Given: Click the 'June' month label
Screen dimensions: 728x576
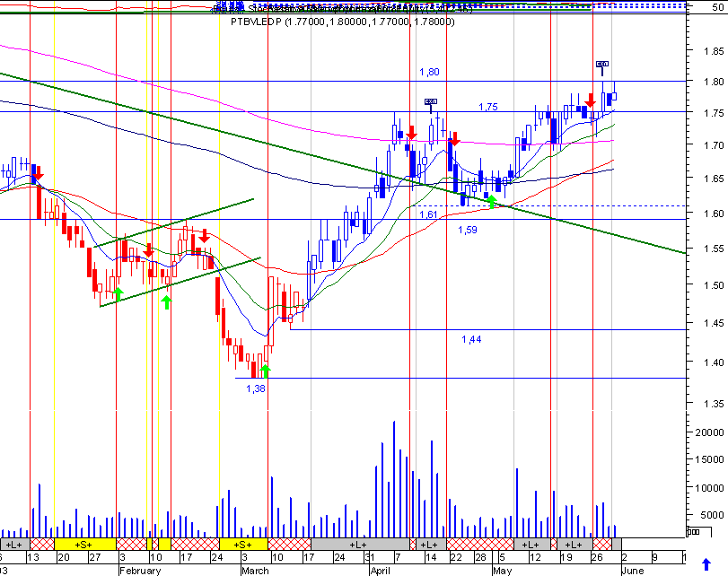Looking at the screenshot, I should [x=632, y=571].
